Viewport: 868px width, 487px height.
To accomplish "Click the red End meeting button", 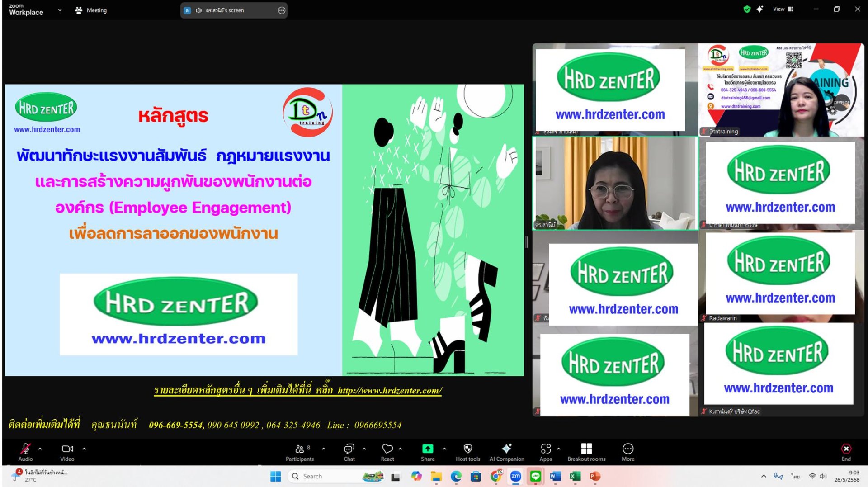I will (846, 452).
